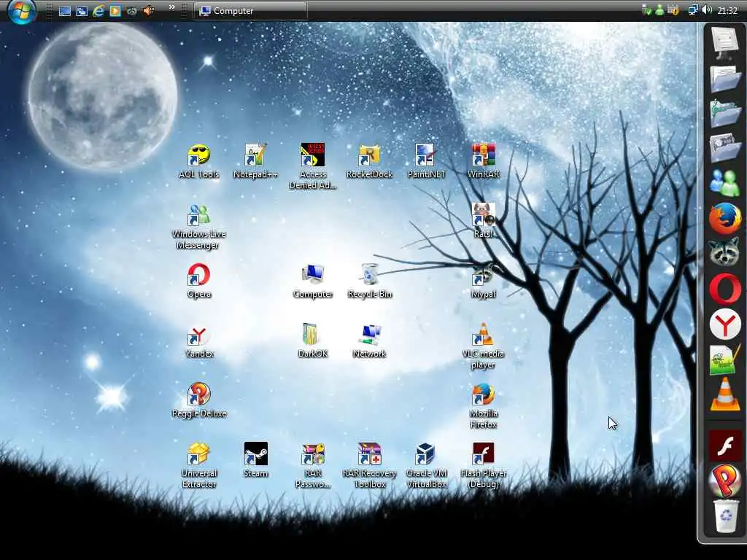Select the Windows Live Messenger desktop shortcut

point(198,227)
